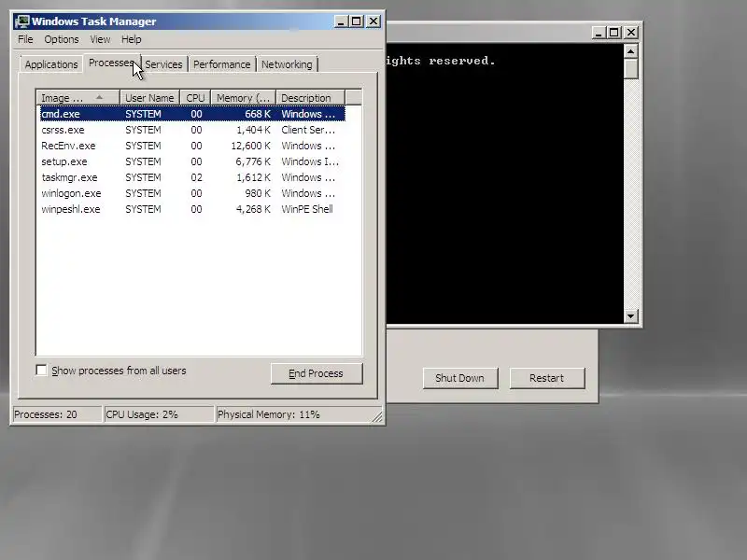Select the cmd.exe process row
This screenshot has height=560, width=747.
click(192, 114)
